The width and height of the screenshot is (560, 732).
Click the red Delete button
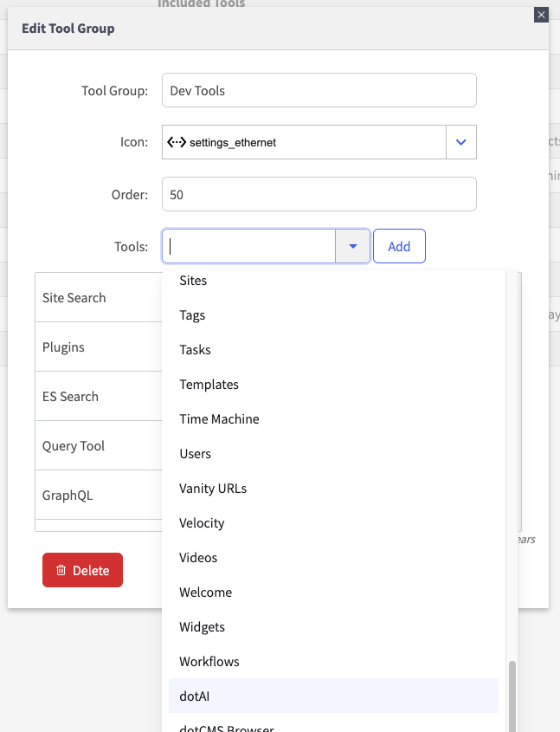[82, 570]
